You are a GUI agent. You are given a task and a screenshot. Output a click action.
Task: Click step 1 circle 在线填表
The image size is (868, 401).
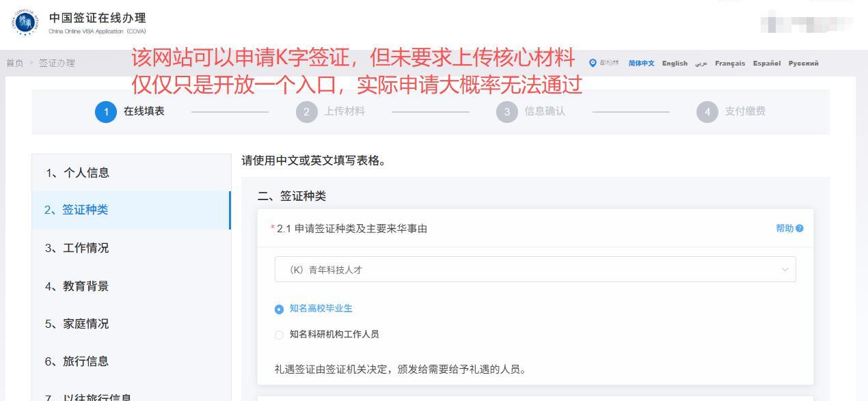click(x=106, y=112)
